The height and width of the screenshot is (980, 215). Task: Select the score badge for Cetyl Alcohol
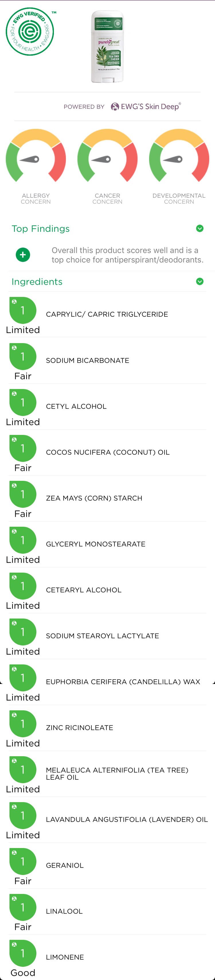coord(23,402)
